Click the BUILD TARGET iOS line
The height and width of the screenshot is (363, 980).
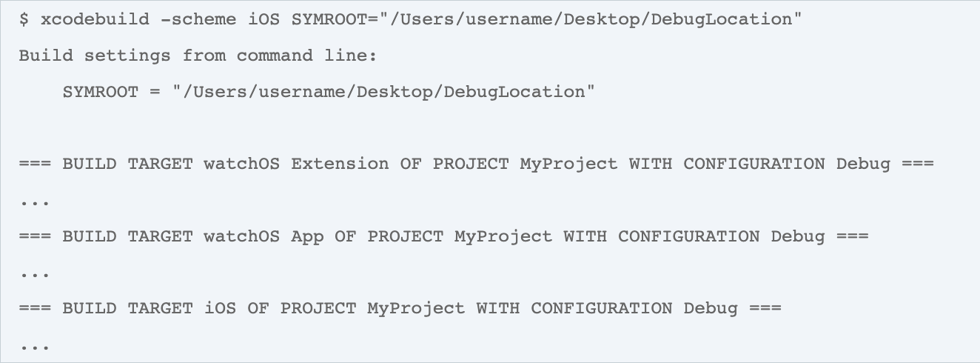coord(400,309)
